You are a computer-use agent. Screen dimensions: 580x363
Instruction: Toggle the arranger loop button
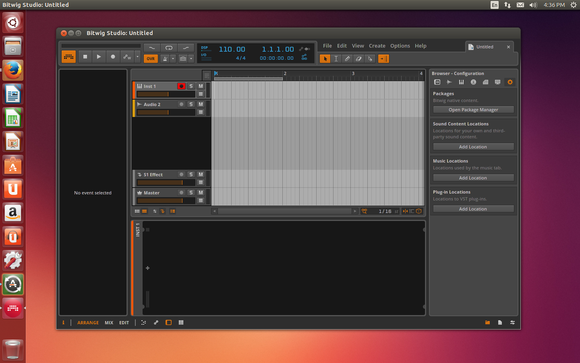[x=169, y=48]
